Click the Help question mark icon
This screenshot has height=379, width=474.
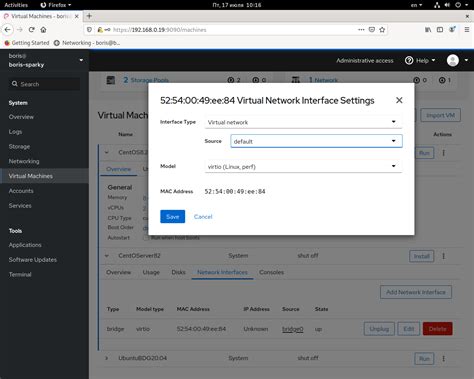pos(409,60)
